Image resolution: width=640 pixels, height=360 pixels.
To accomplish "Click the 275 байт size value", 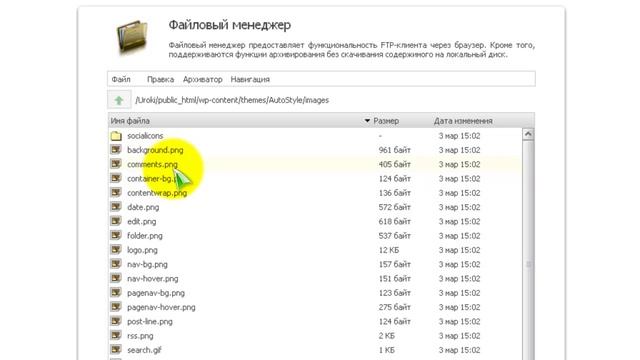I will 394,307.
